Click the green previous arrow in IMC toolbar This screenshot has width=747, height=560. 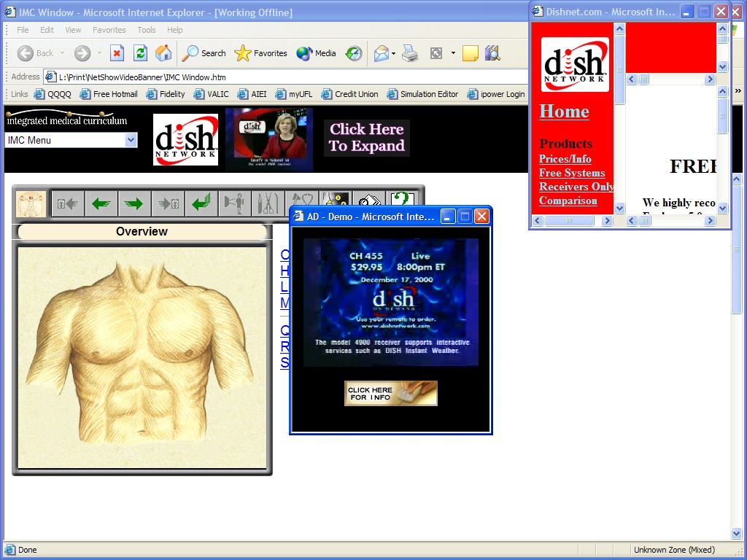tap(101, 204)
